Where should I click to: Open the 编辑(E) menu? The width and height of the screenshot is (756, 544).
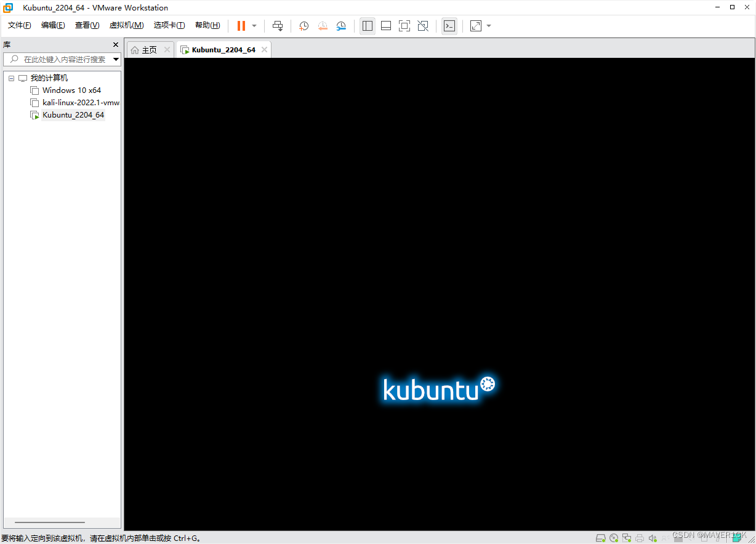[53, 25]
